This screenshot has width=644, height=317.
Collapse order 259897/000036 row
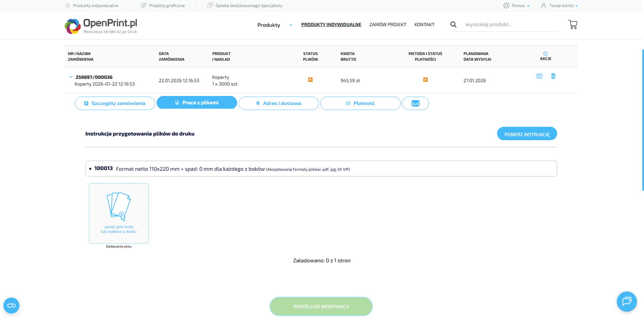coord(71,77)
